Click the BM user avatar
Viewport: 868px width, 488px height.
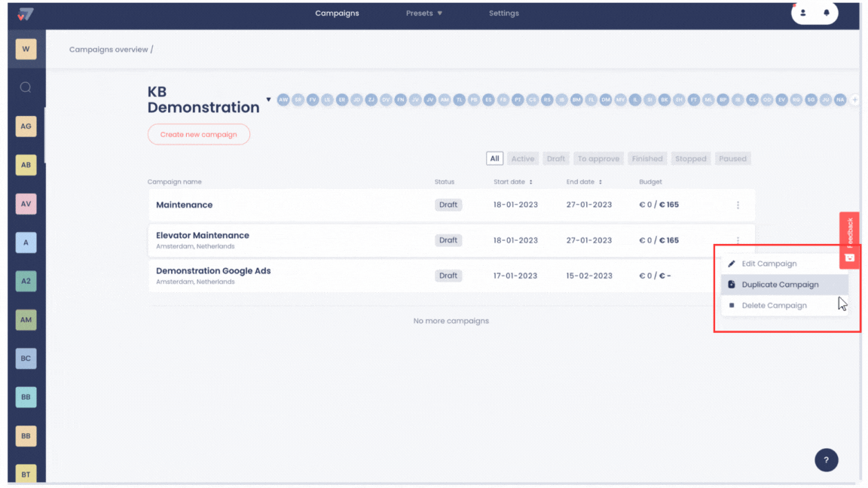pos(576,99)
